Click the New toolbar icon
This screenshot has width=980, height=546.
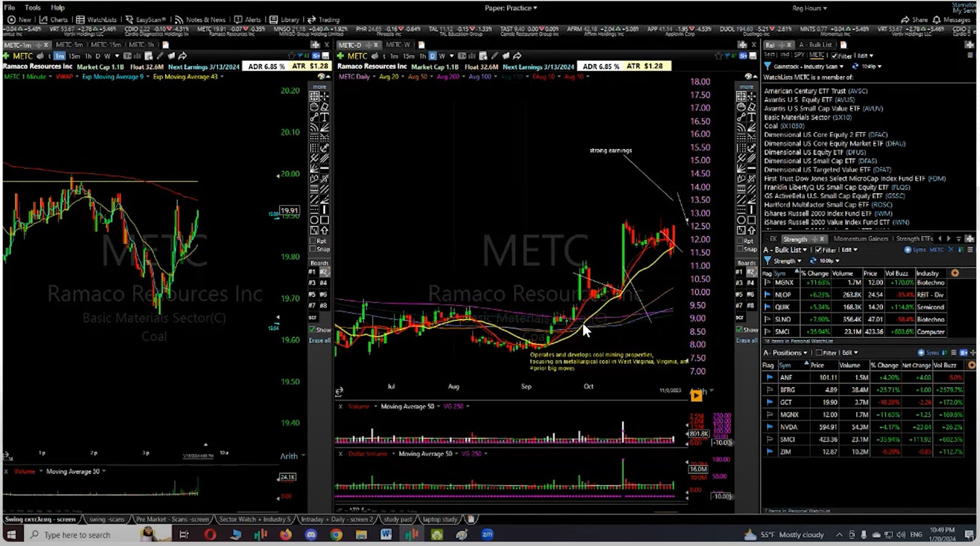pos(19,20)
